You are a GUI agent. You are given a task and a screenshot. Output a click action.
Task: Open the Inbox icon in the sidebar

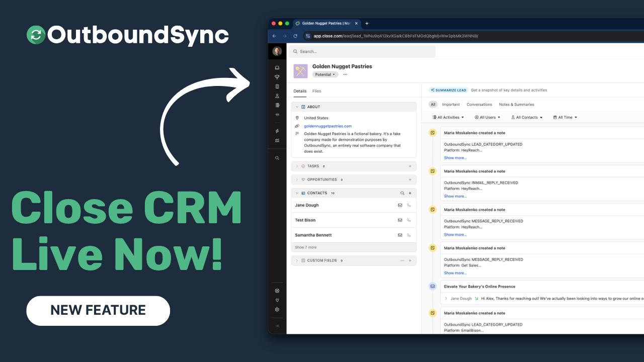click(x=277, y=67)
